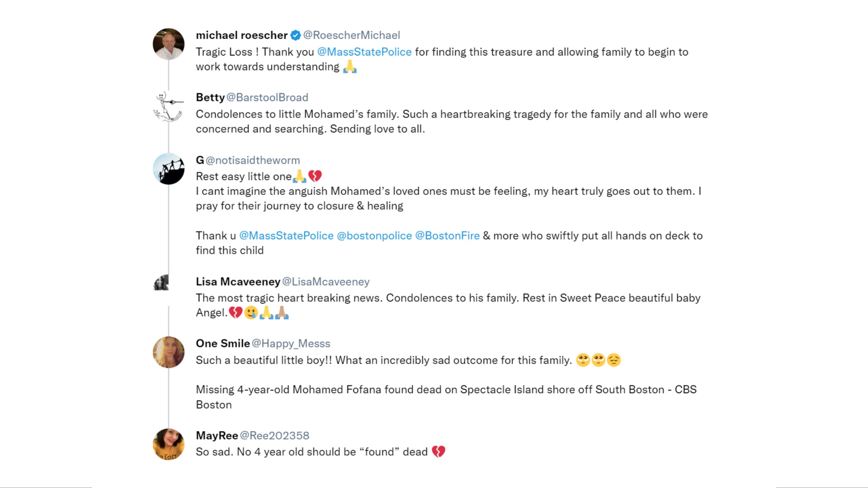Image resolution: width=868 pixels, height=488 pixels.
Task: Click MayRee's avatar image
Action: point(169,445)
